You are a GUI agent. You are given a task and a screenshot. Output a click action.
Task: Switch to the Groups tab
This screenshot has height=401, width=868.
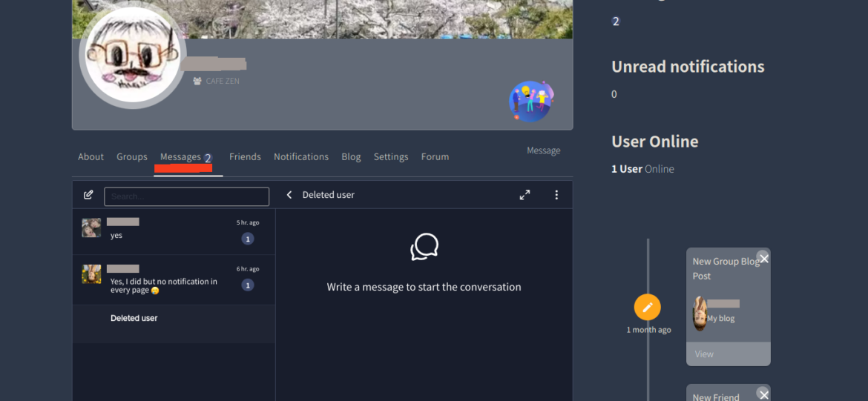coord(131,157)
